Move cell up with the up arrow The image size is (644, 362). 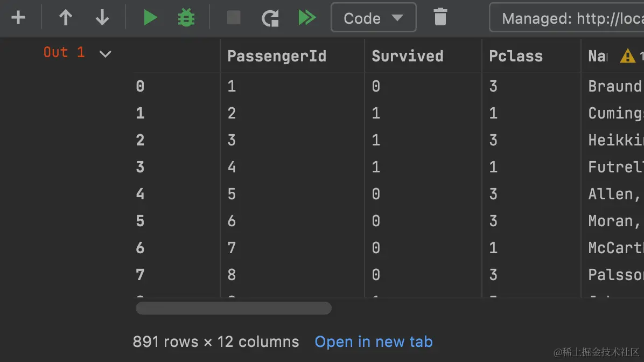click(x=65, y=18)
